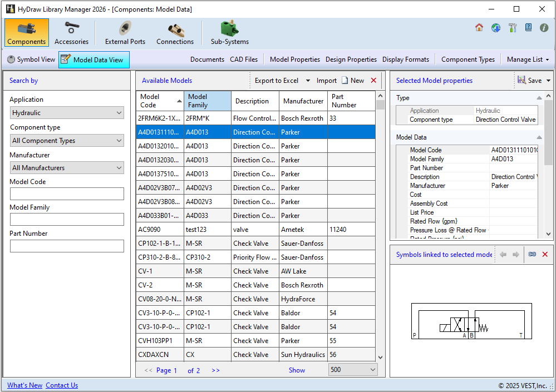This screenshot has width=556, height=392.
Task: Open Model Properties
Action: point(294,59)
